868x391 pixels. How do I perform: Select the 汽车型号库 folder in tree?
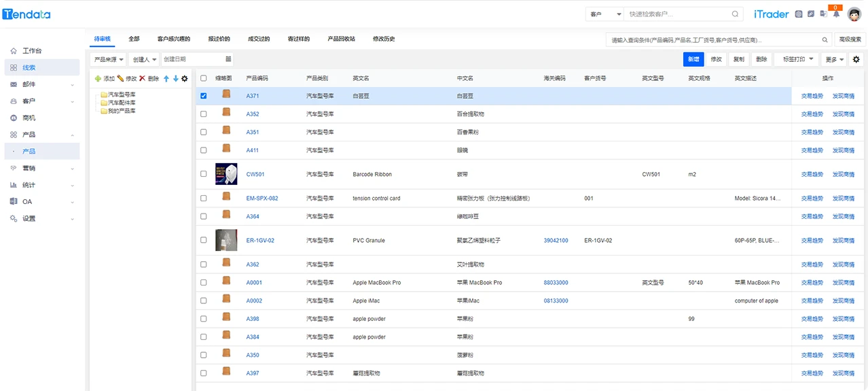(118, 95)
